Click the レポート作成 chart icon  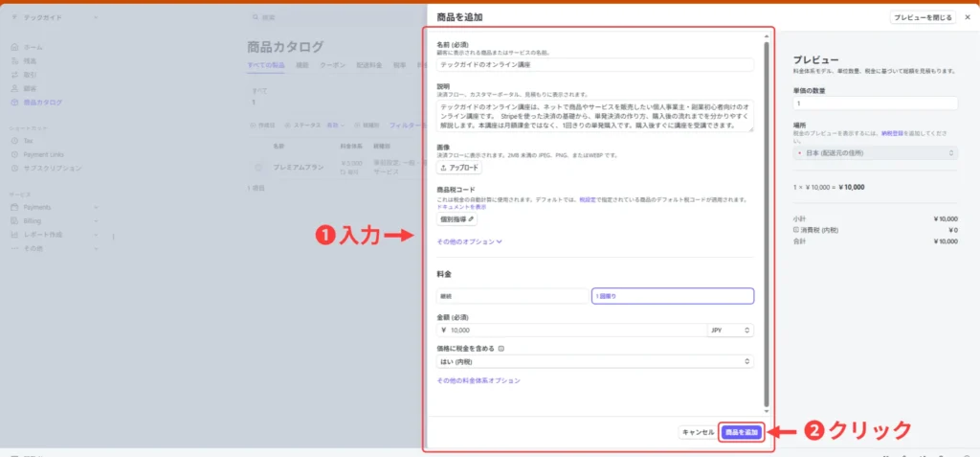click(x=15, y=235)
